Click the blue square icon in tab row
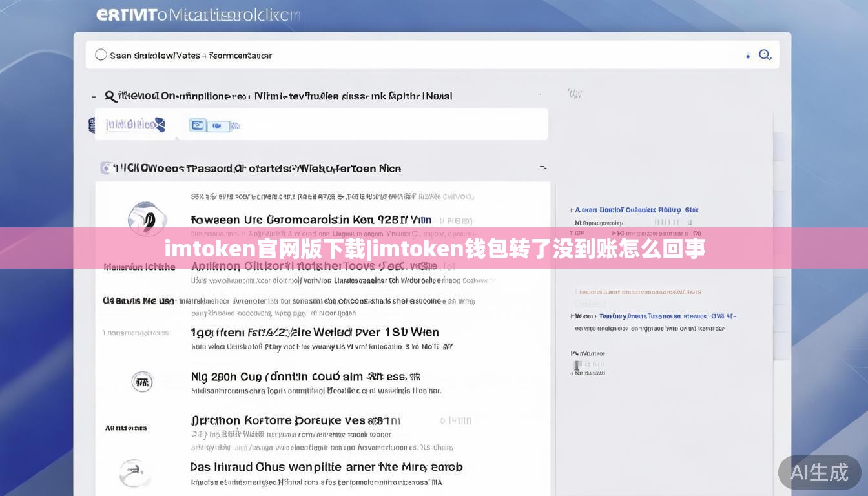 coord(198,125)
